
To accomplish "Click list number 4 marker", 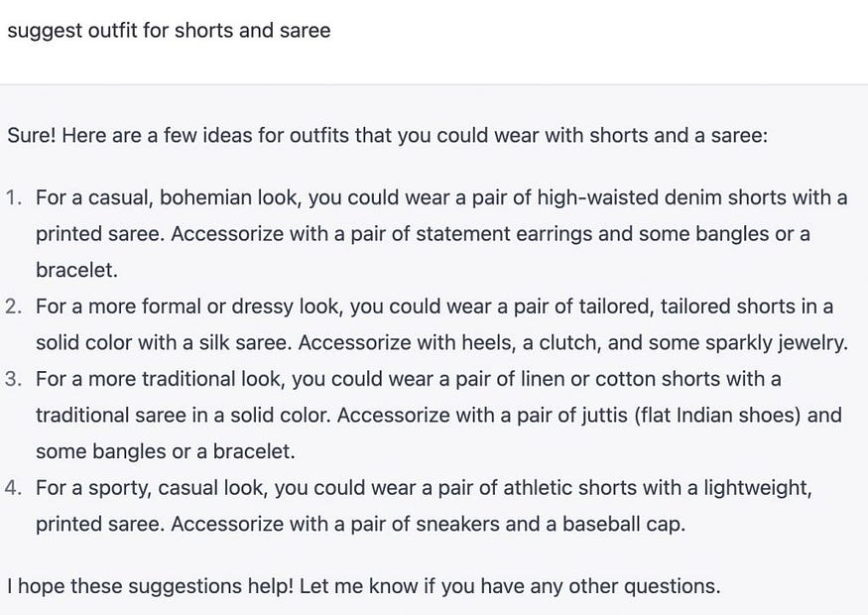I will tap(14, 488).
